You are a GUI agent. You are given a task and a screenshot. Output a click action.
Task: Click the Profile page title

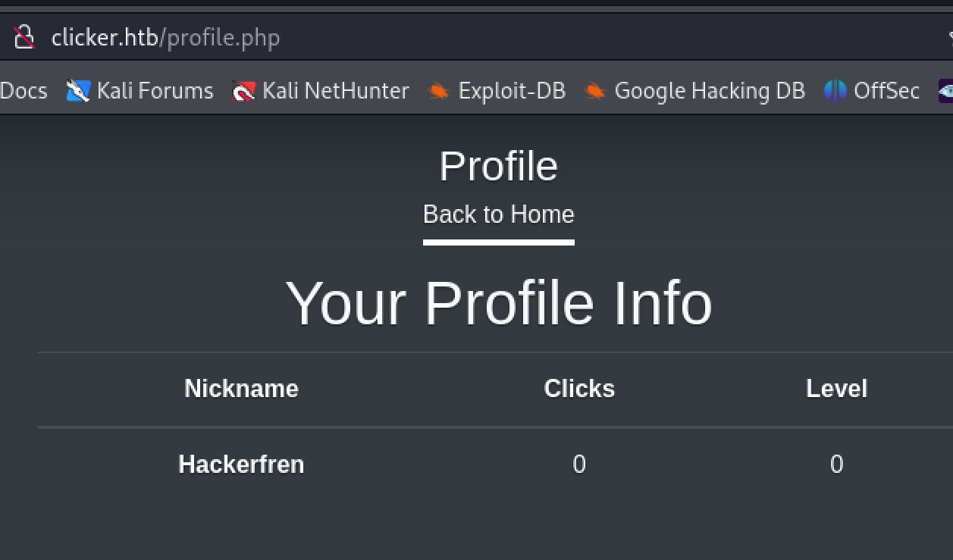coord(498,166)
